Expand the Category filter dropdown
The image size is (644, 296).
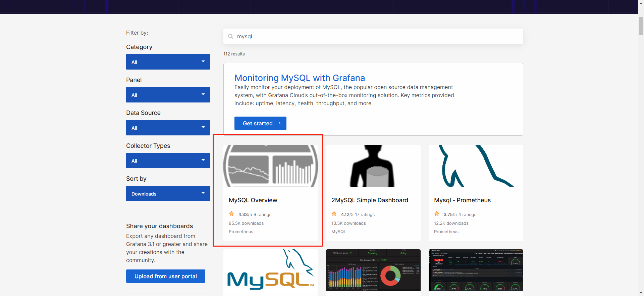click(168, 62)
